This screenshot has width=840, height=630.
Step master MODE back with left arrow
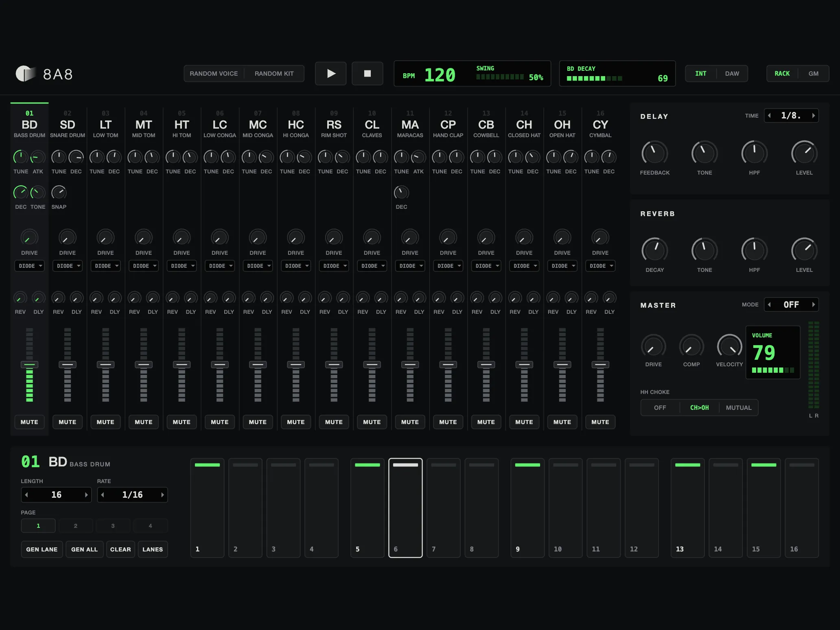coord(769,304)
